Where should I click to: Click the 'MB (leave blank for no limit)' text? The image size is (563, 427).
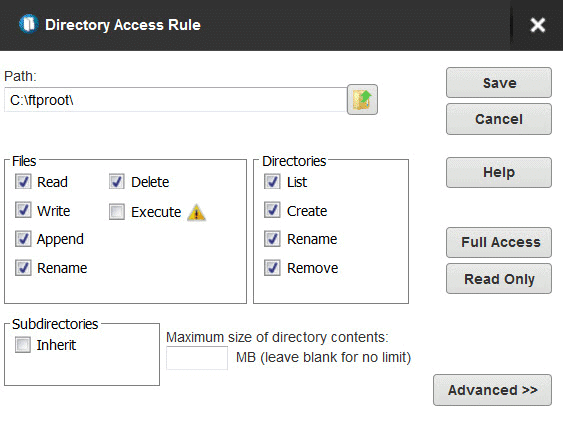(x=324, y=357)
